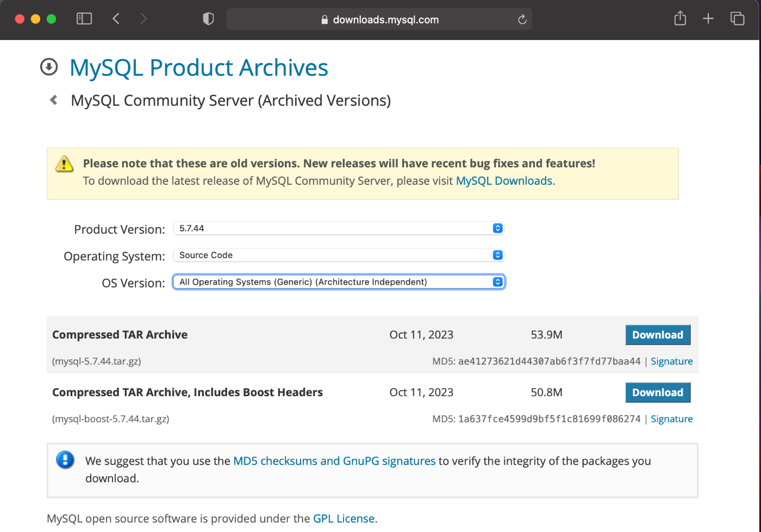The image size is (761, 532).
Task: Click the downloads.mysql.com address field
Action: click(x=379, y=20)
